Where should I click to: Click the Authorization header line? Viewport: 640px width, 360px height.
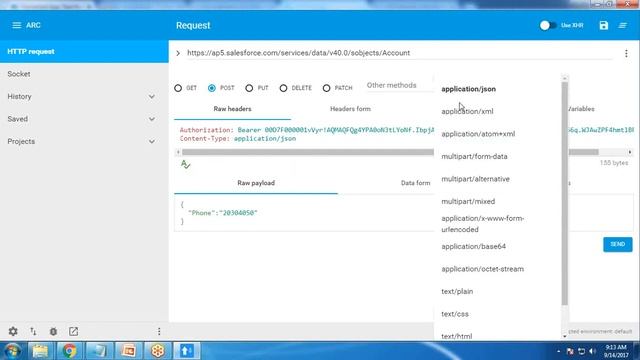307,130
